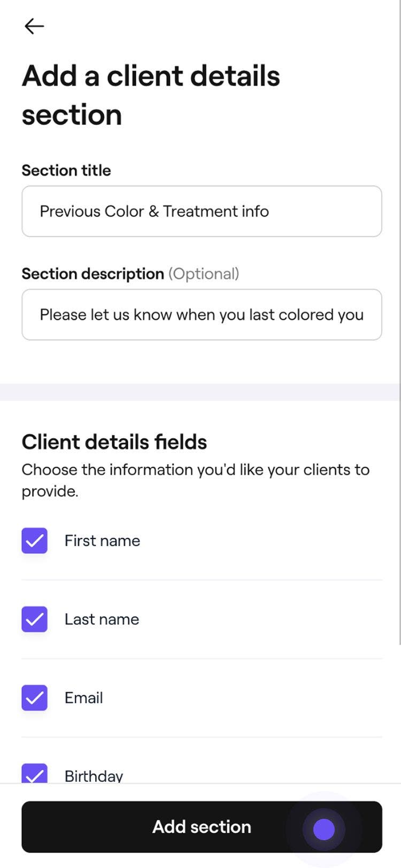Click the purple circle on Add section
Image resolution: width=401 pixels, height=868 pixels.
pyautogui.click(x=323, y=830)
